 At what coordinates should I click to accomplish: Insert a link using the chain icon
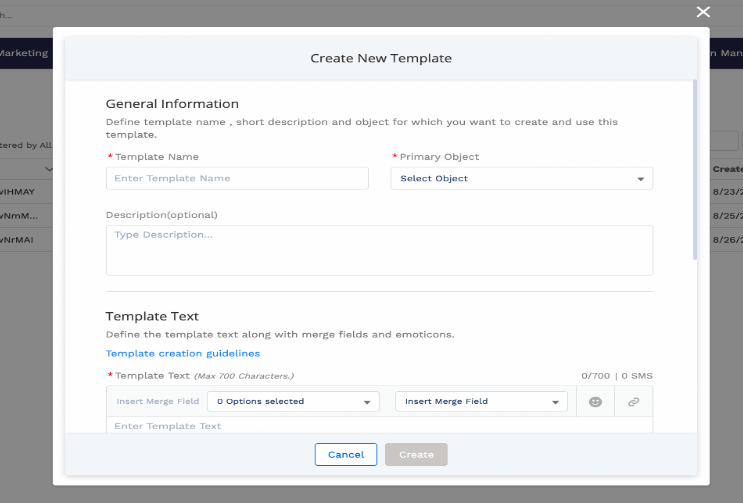click(x=634, y=402)
